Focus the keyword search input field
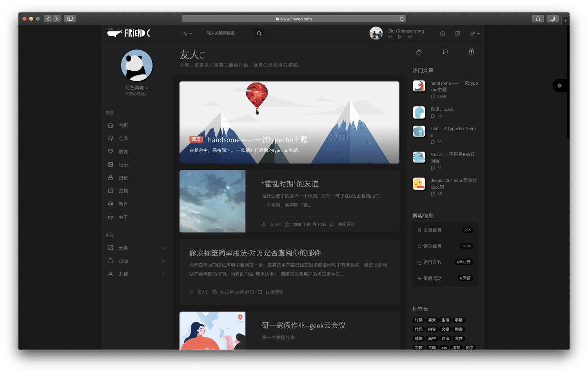Image resolution: width=588 pixels, height=374 pixels. pyautogui.click(x=229, y=33)
